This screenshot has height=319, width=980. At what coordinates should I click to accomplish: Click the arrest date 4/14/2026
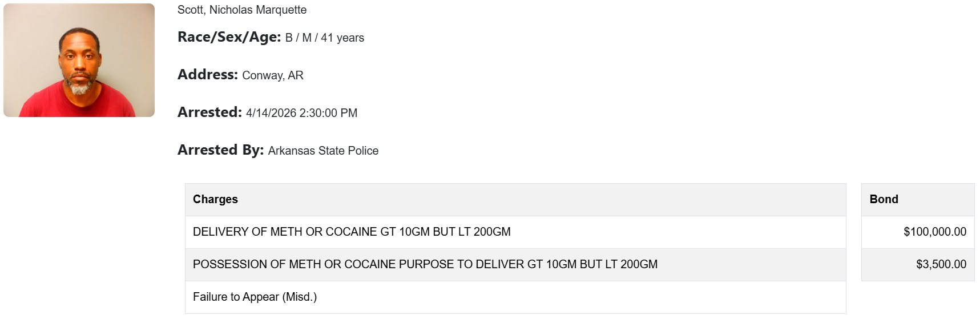point(271,113)
